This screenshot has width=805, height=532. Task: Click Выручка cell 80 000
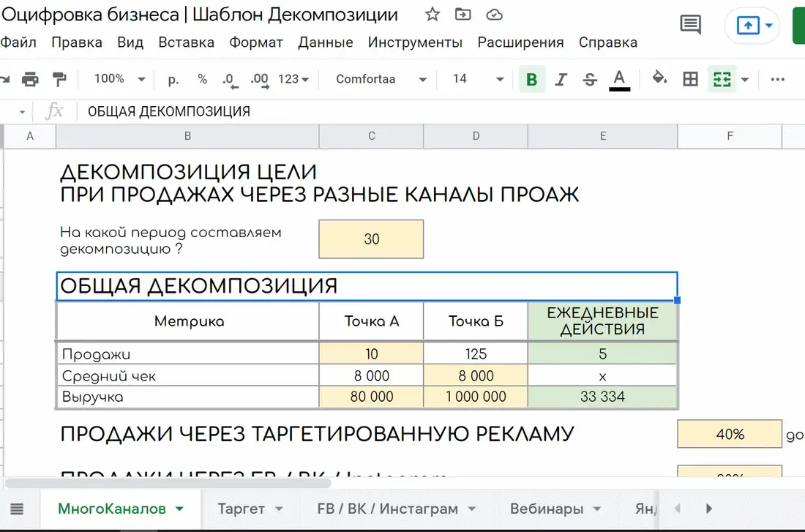coord(371,397)
